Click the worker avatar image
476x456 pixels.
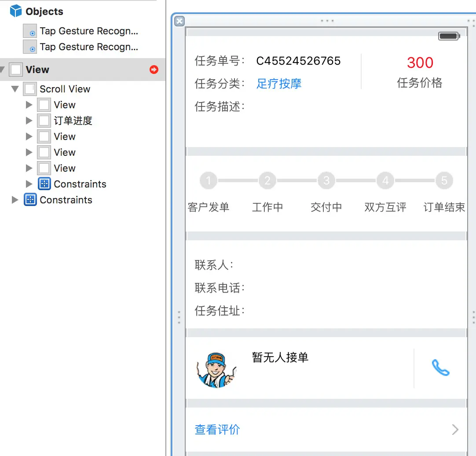(216, 370)
